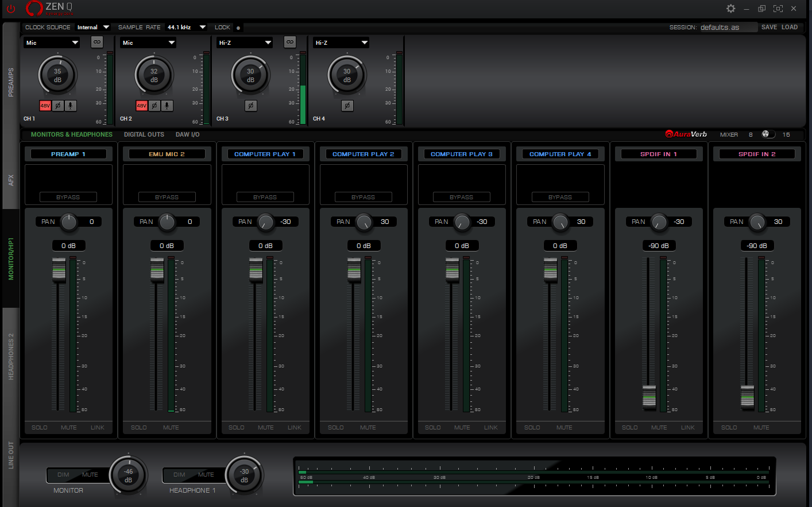The height and width of the screenshot is (507, 812).
Task: Click the link icon between CH 3 and CH 4
Action: [x=290, y=42]
